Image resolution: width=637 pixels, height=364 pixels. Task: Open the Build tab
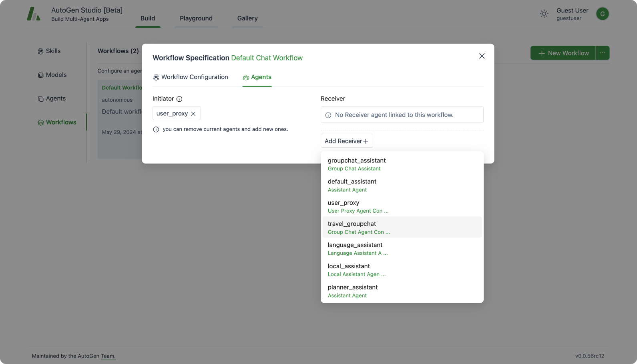[148, 18]
